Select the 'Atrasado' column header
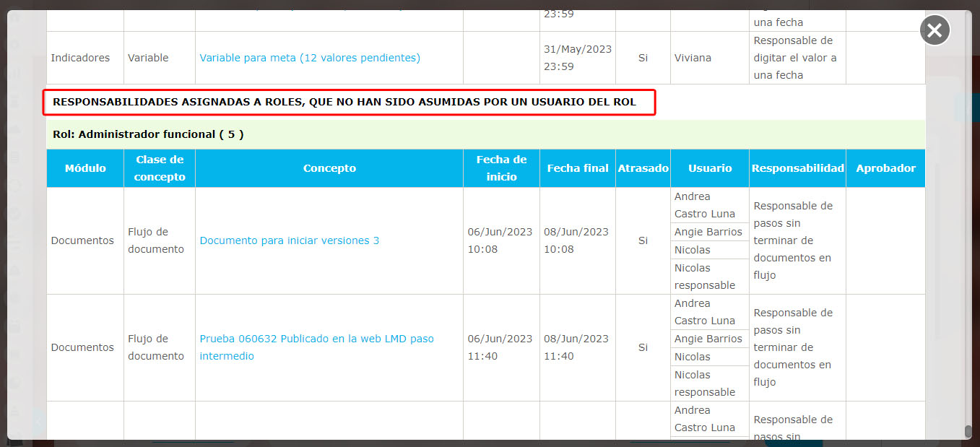The width and height of the screenshot is (980, 447). coord(643,168)
